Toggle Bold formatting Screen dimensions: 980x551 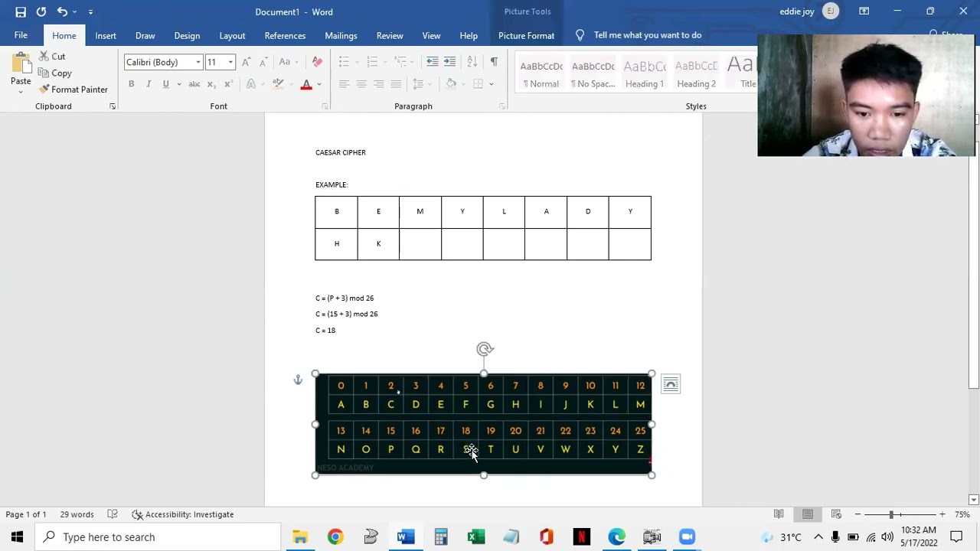click(x=131, y=84)
